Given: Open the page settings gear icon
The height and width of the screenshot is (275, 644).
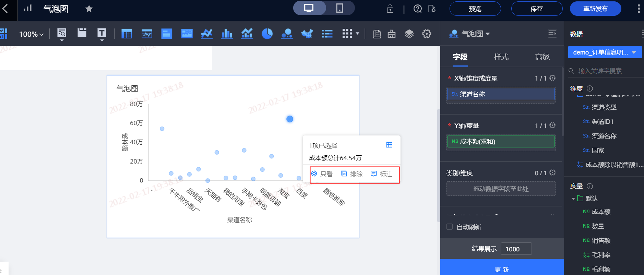Looking at the screenshot, I should click(427, 34).
